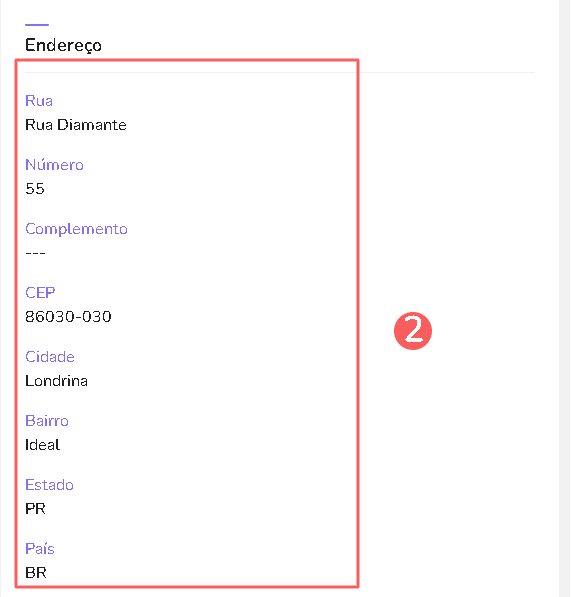Select the Complemento field label
The width and height of the screenshot is (571, 597).
point(76,229)
